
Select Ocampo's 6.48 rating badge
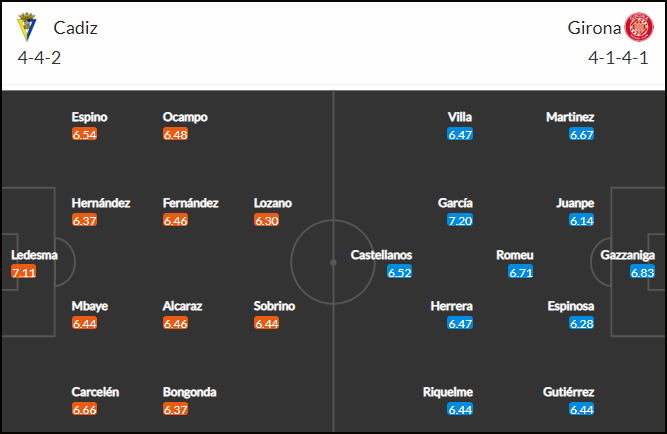175,134
